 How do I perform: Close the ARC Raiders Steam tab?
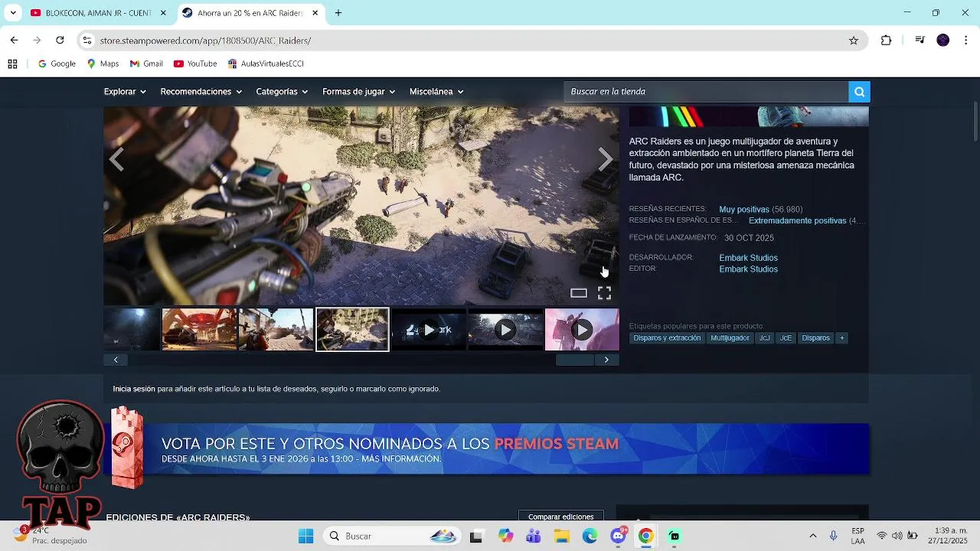[315, 13]
